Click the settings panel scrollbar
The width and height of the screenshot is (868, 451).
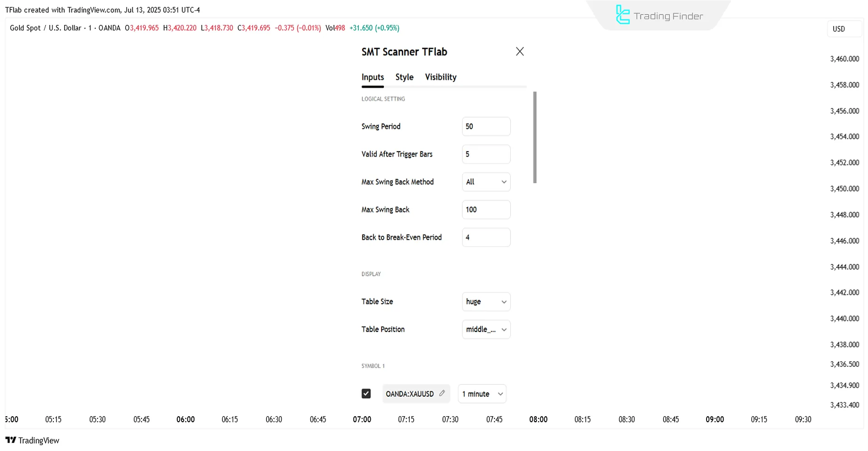tap(535, 137)
